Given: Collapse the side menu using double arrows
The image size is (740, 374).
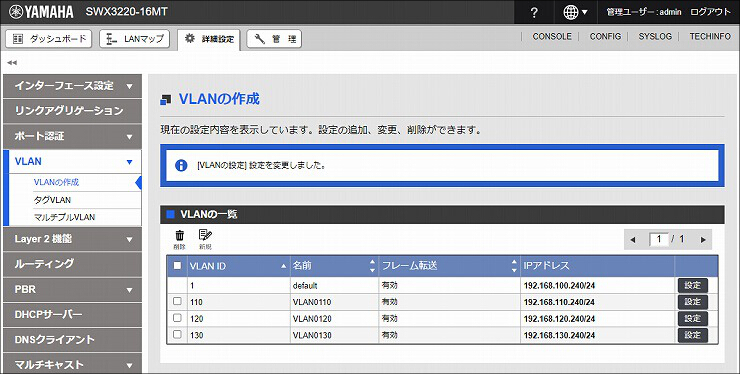Looking at the screenshot, I should click(12, 62).
